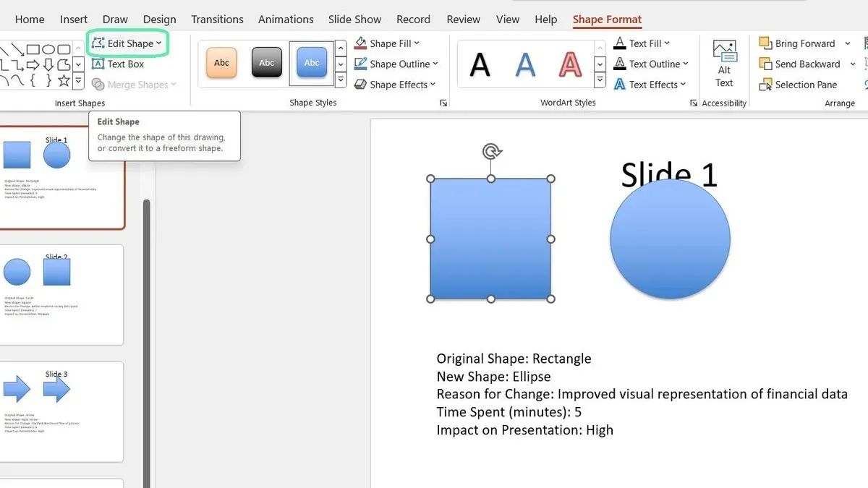Select the Slide 2 thumbnail
868x488 pixels.
pos(61,294)
